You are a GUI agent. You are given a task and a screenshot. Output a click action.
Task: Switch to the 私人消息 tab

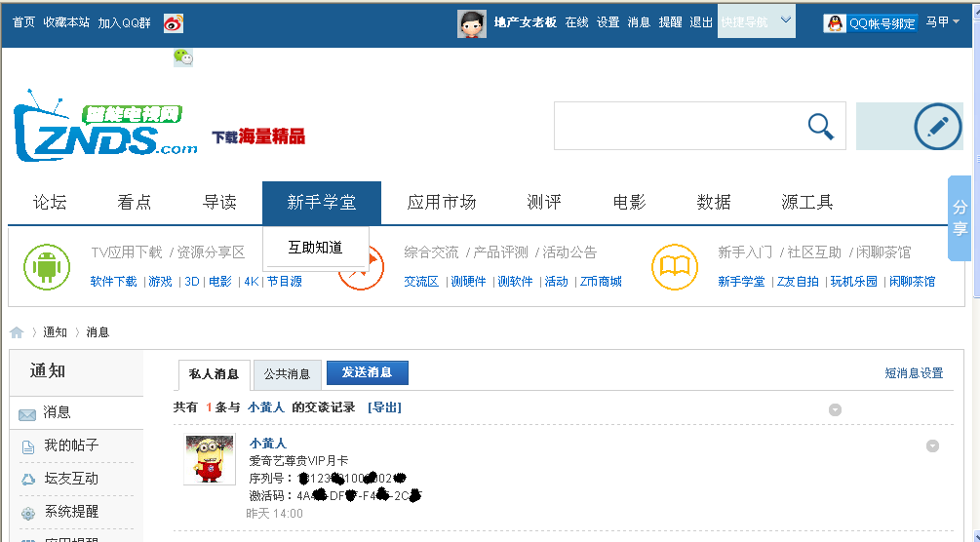click(x=215, y=374)
